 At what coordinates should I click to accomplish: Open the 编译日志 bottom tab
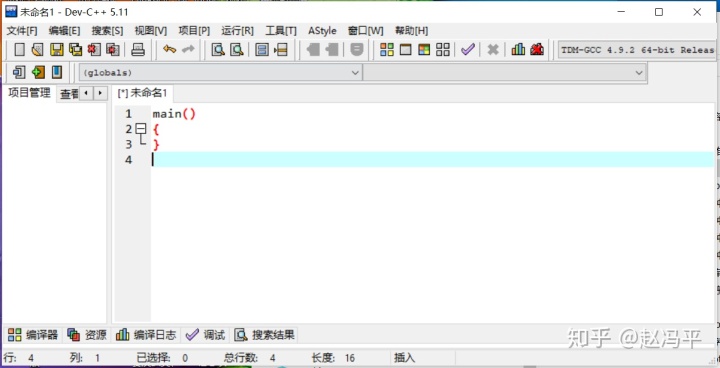point(146,335)
